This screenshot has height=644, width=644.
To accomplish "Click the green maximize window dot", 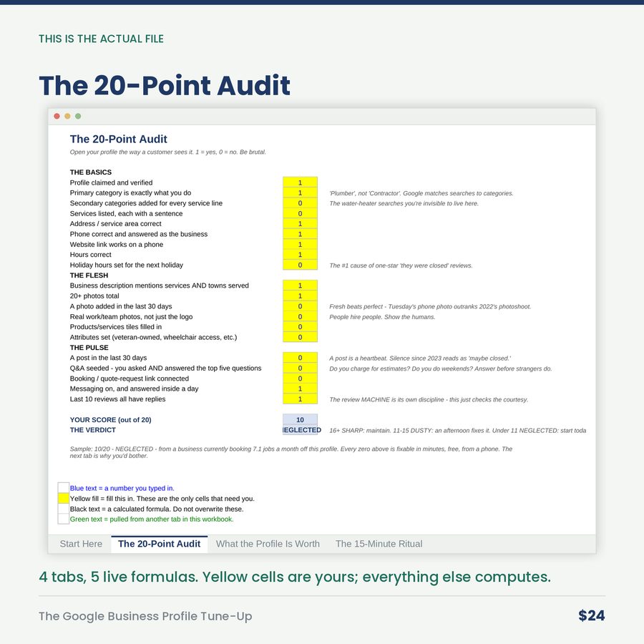I will click(78, 116).
